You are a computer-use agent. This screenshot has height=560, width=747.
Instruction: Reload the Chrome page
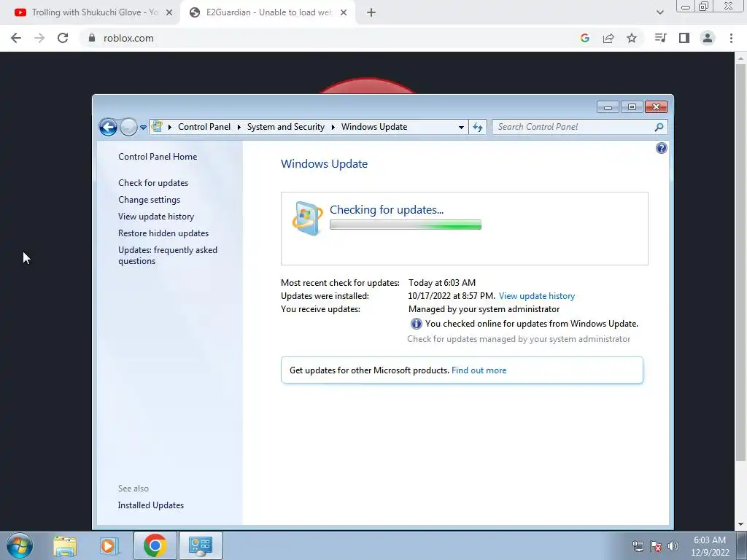coord(63,38)
